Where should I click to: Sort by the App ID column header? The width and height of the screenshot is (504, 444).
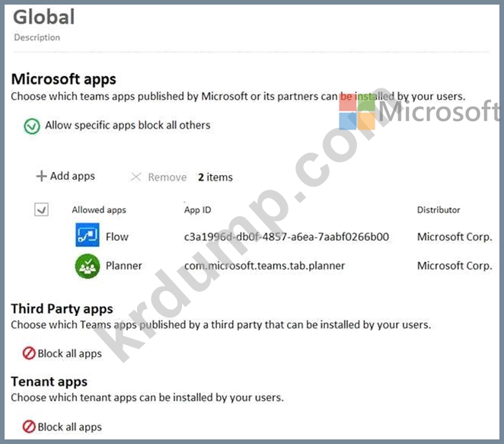[x=197, y=209]
